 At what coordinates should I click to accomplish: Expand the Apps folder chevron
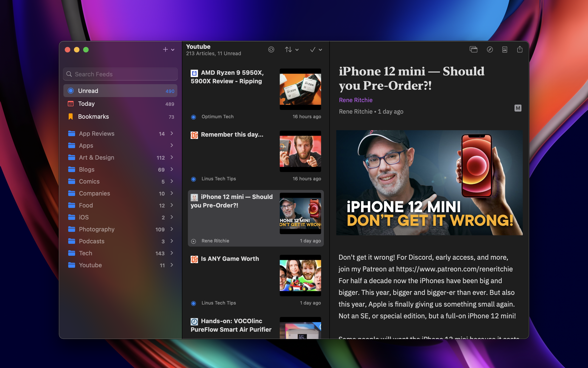coord(172,145)
